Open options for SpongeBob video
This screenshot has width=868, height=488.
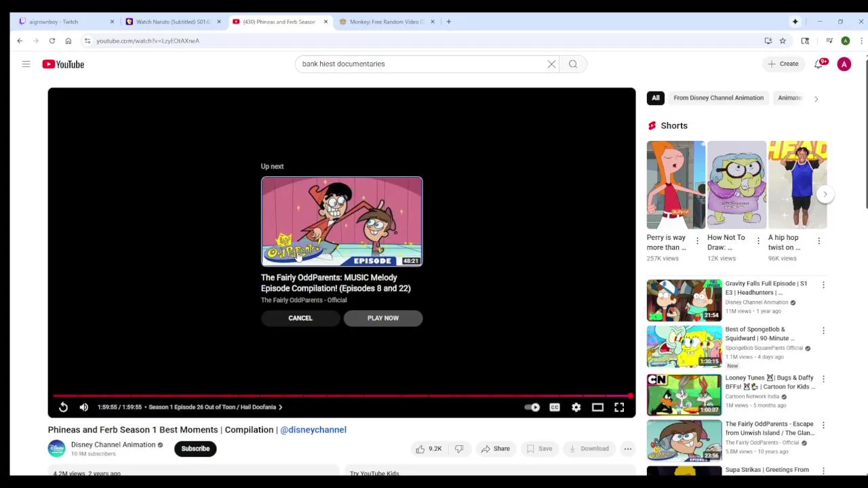pos(823,331)
